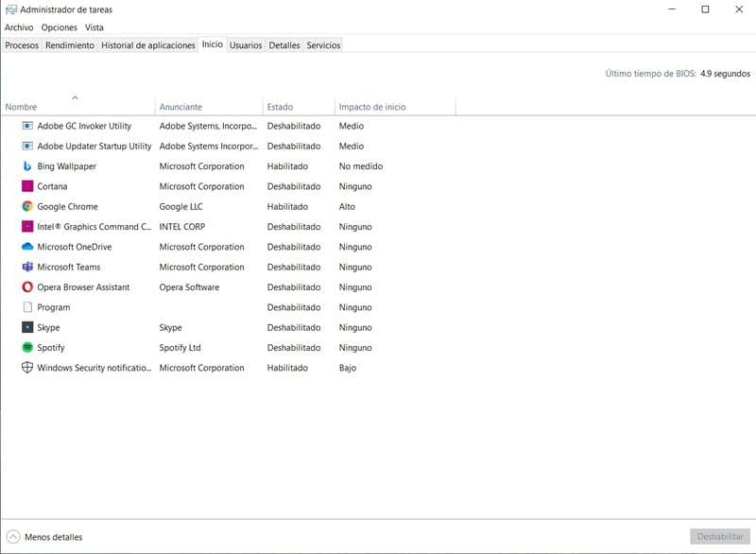
Task: Click the Google LLC publisher cell
Action: (180, 206)
